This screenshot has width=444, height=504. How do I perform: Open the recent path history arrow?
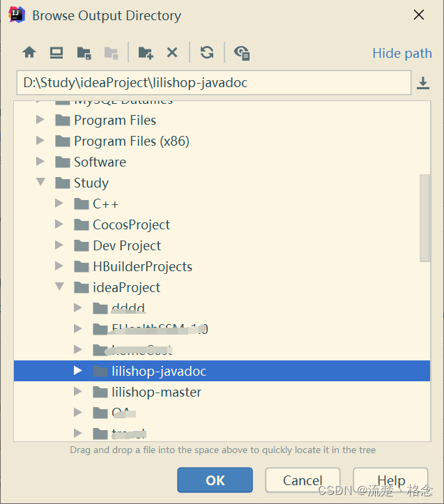tap(422, 84)
